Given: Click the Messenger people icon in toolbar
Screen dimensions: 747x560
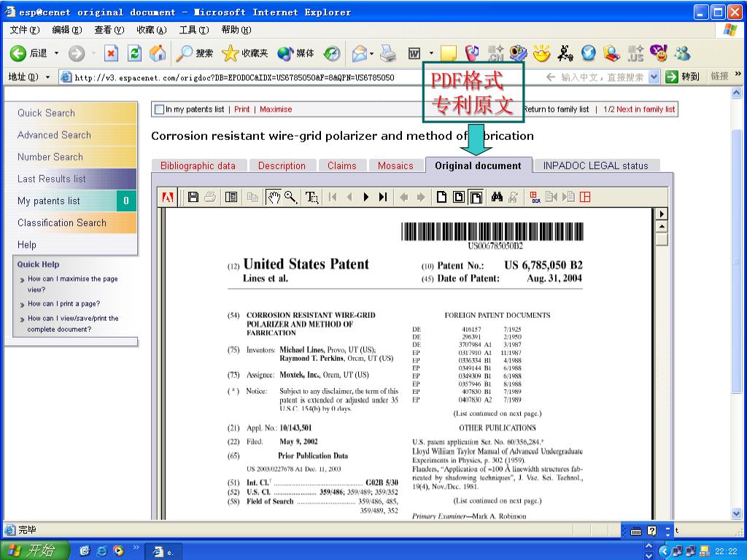Looking at the screenshot, I should click(x=682, y=53).
